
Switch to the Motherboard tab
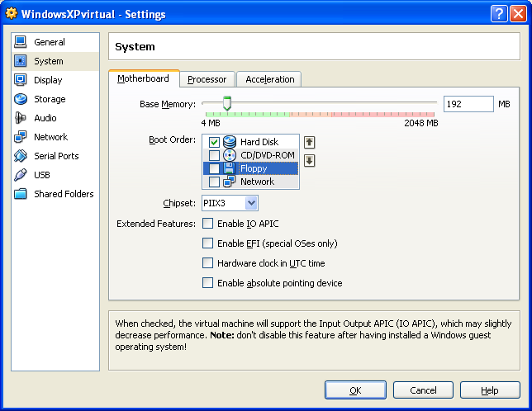(144, 78)
